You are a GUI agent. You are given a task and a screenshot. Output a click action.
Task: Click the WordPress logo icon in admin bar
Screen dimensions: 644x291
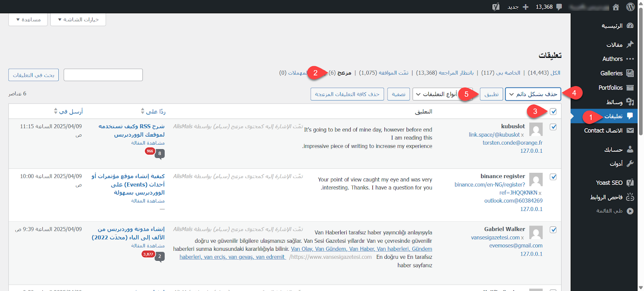click(x=630, y=7)
